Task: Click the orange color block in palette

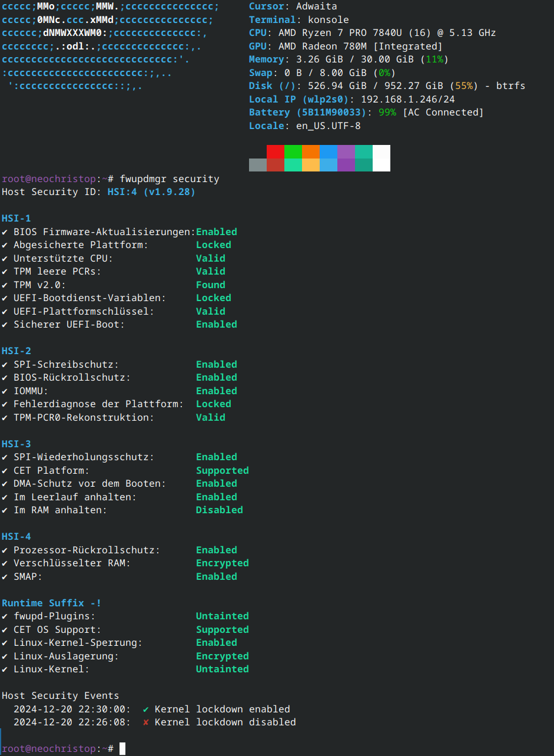Action: coord(311,151)
